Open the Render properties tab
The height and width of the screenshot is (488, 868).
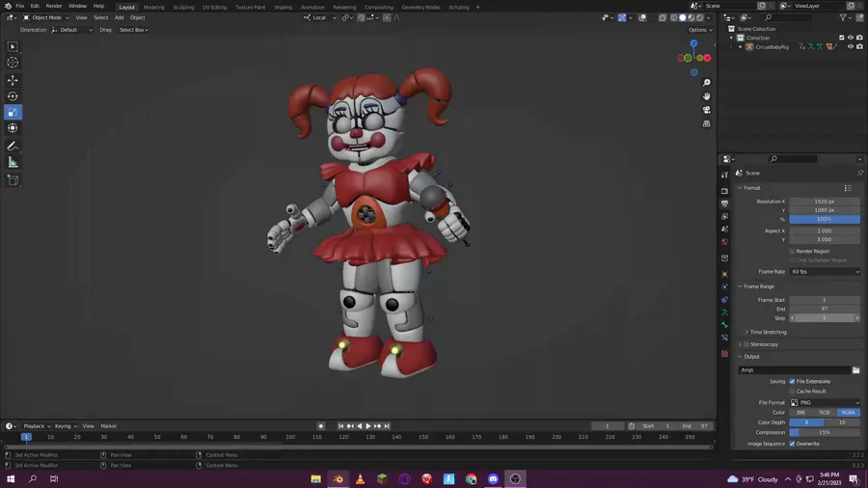[724, 191]
